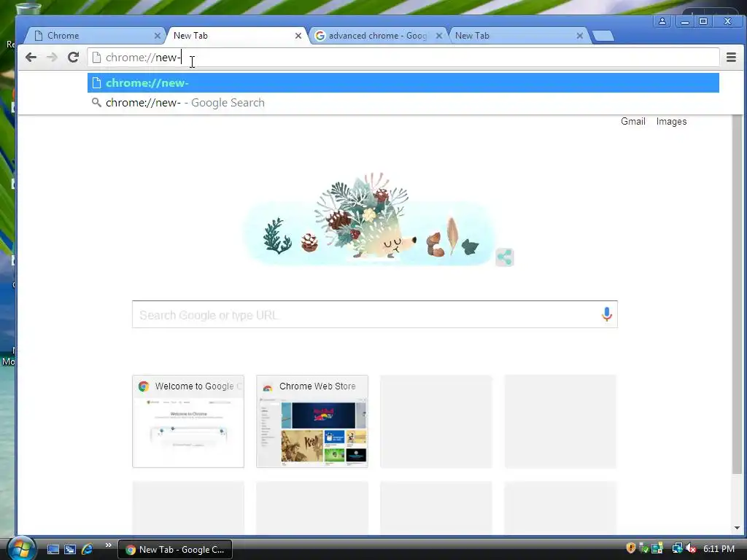Click scrollbar down arrow
Image resolution: width=747 pixels, height=560 pixels.
click(737, 528)
